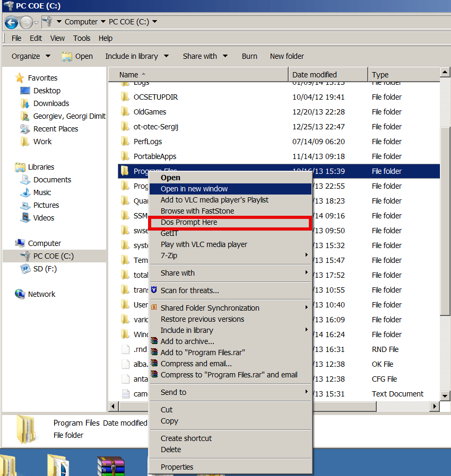Viewport: 451px width, 476px height.
Task: Click Add to "Program Files.rar"
Action: click(230, 352)
